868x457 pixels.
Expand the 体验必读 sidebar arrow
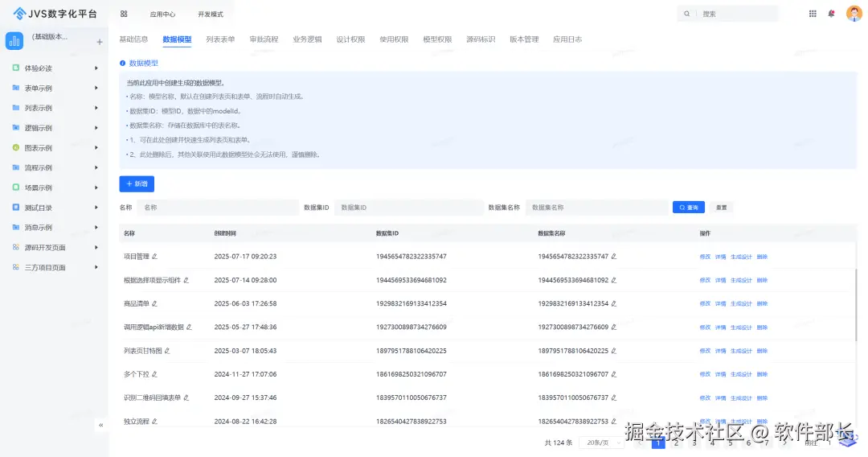click(x=96, y=68)
